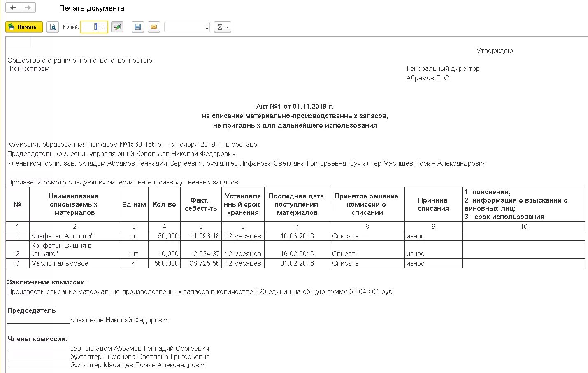Click signature line 'зав. складом Абрамов Геннадий Сергеевич'

click(139, 349)
